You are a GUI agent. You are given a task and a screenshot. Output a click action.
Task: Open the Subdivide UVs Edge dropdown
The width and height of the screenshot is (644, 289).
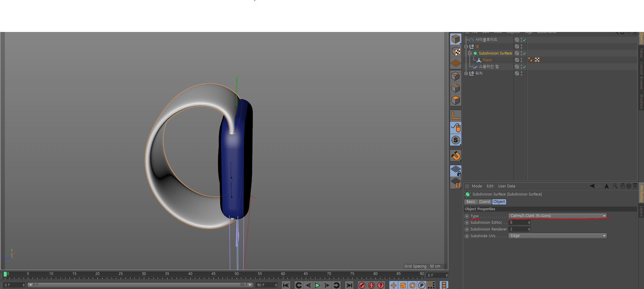tap(558, 236)
